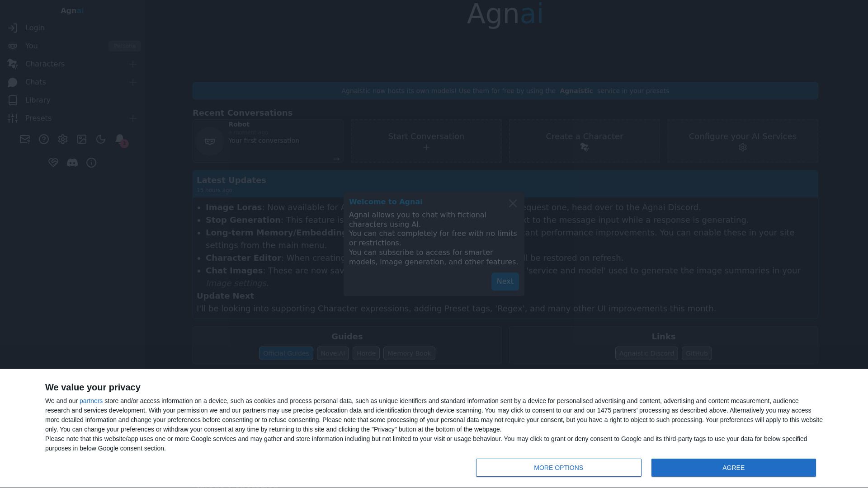Click the information circle icon
Viewport: 868px width, 488px height.
tap(91, 163)
